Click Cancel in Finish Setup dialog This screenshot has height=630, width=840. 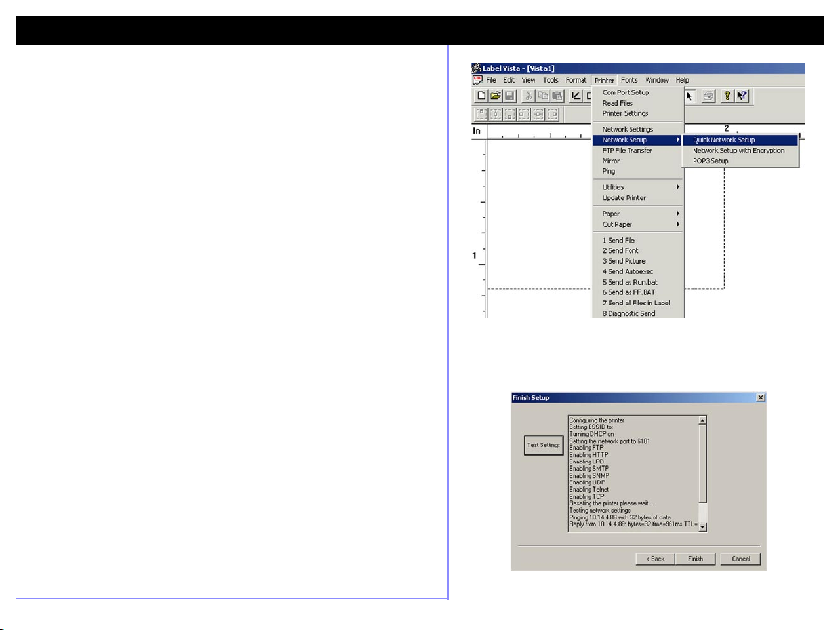(741, 559)
